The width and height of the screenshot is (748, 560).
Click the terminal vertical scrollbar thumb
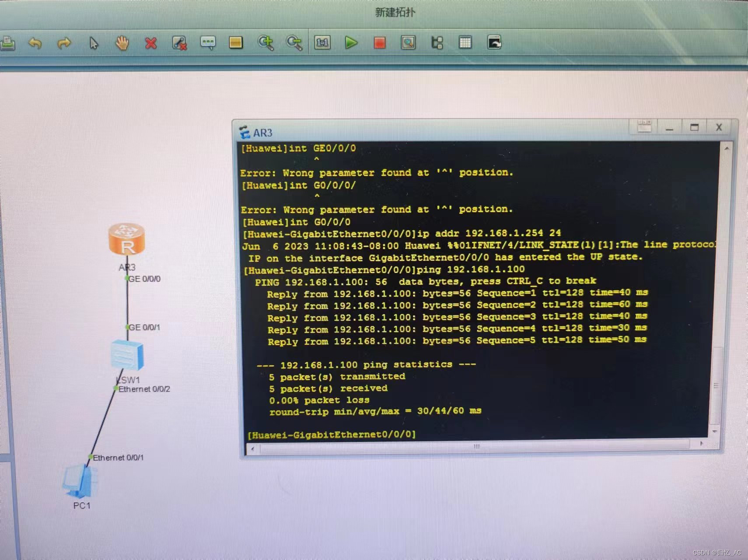tap(716, 385)
